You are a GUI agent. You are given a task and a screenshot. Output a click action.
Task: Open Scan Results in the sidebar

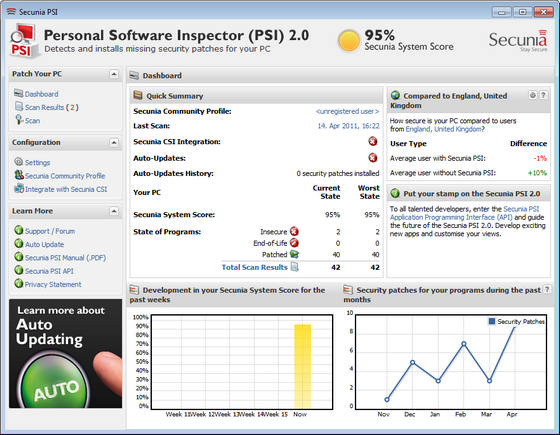coord(51,107)
